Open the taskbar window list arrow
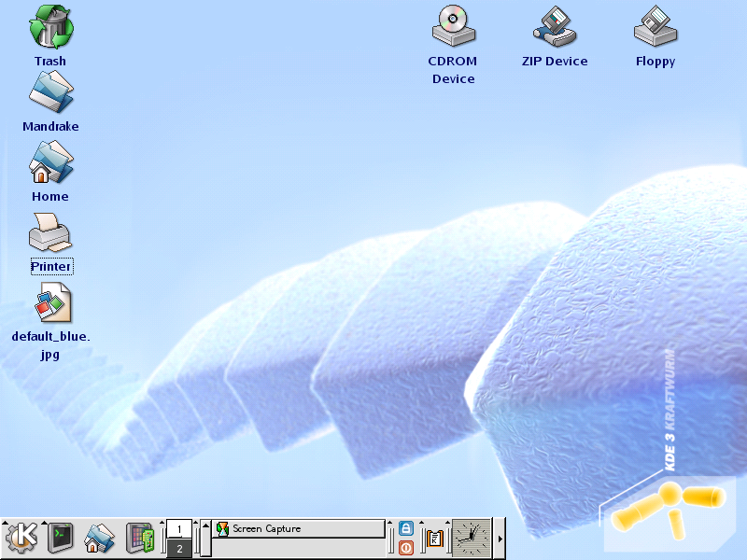 coord(205,539)
